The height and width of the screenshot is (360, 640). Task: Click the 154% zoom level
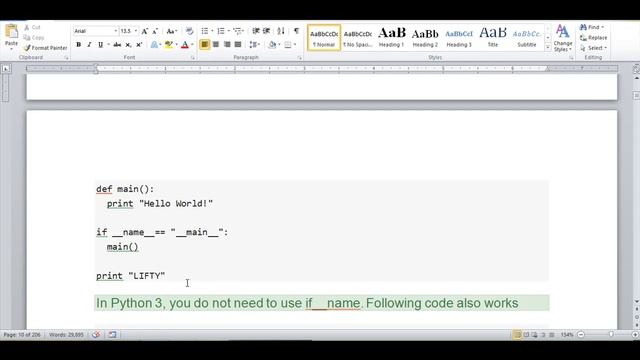[567, 335]
